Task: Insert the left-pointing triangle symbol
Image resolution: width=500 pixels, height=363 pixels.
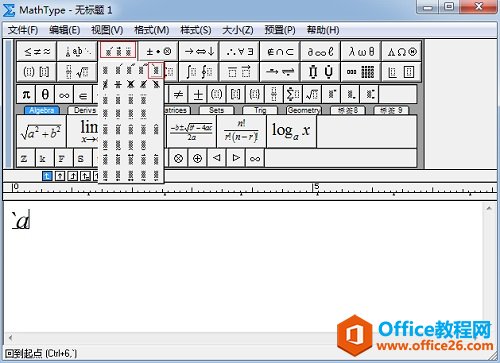Action: tap(217, 158)
